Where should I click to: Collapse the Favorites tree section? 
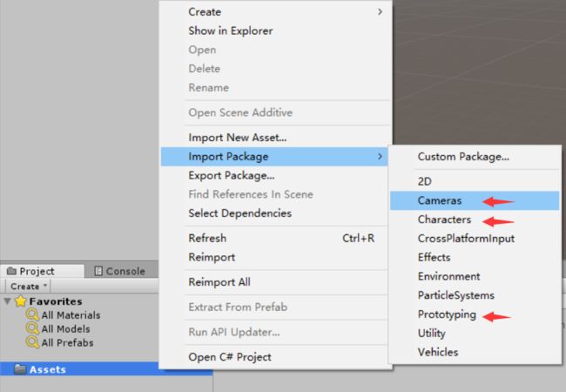pos(7,301)
